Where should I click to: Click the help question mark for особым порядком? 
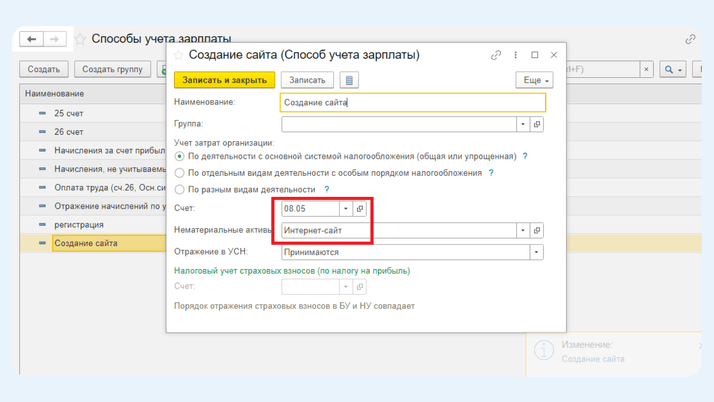point(491,173)
